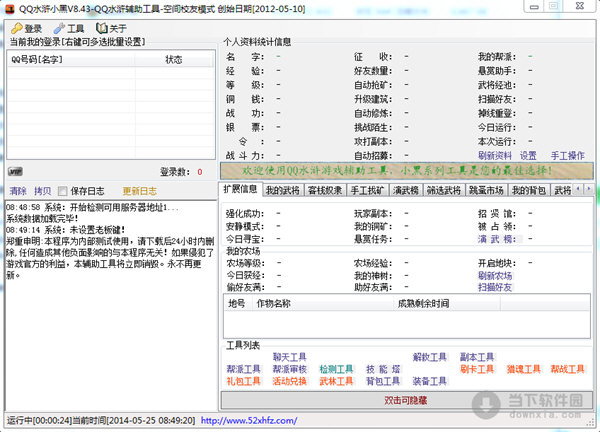Switch to the 演武榜 tab
The image size is (600, 432).
click(x=406, y=190)
